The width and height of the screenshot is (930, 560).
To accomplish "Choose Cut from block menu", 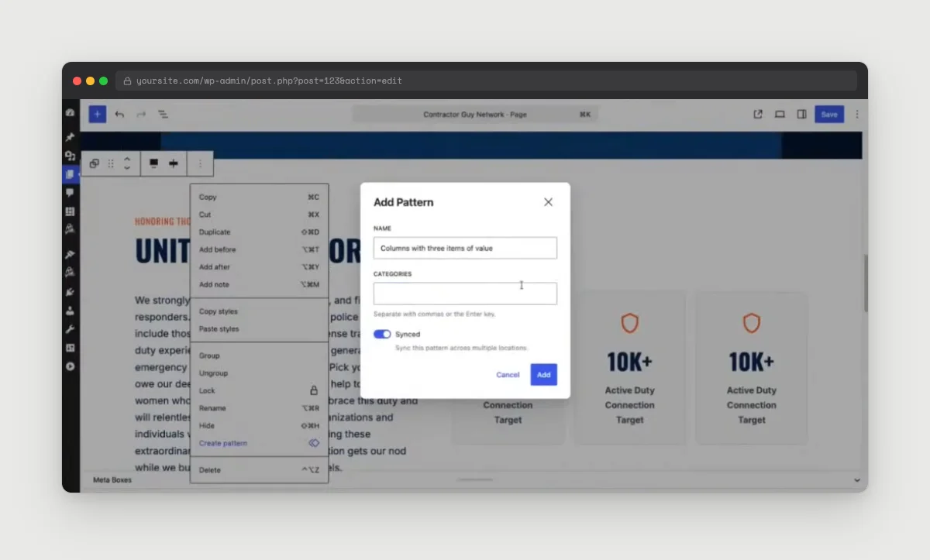I will tap(260, 215).
